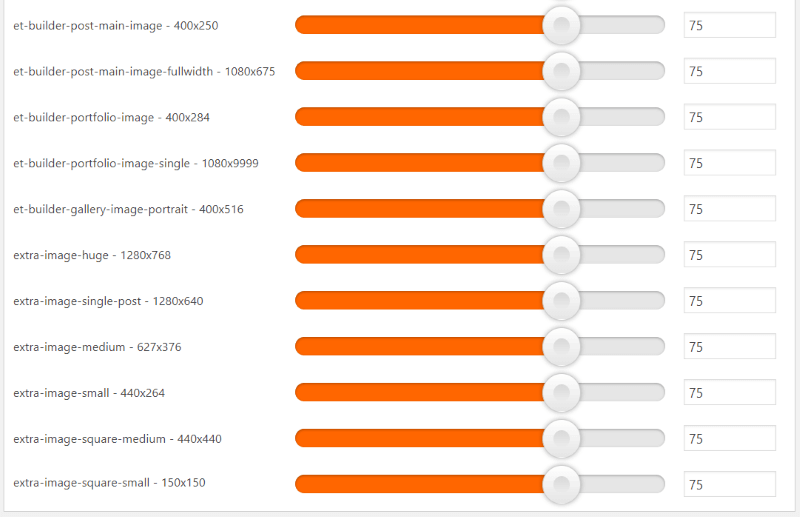The height and width of the screenshot is (517, 800).
Task: Focus the extra-image-single-post value field
Action: (x=729, y=301)
